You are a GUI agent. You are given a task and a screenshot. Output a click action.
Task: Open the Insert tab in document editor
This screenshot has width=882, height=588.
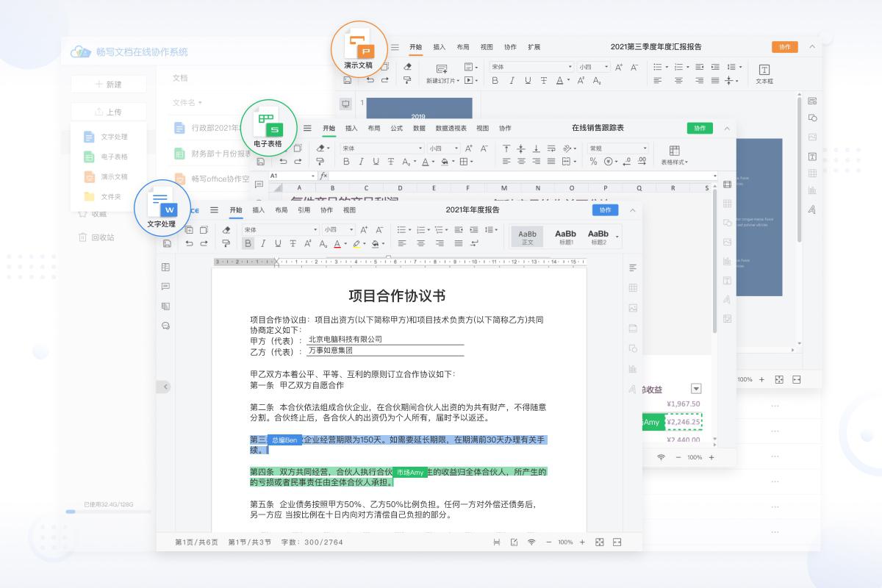pyautogui.click(x=259, y=209)
